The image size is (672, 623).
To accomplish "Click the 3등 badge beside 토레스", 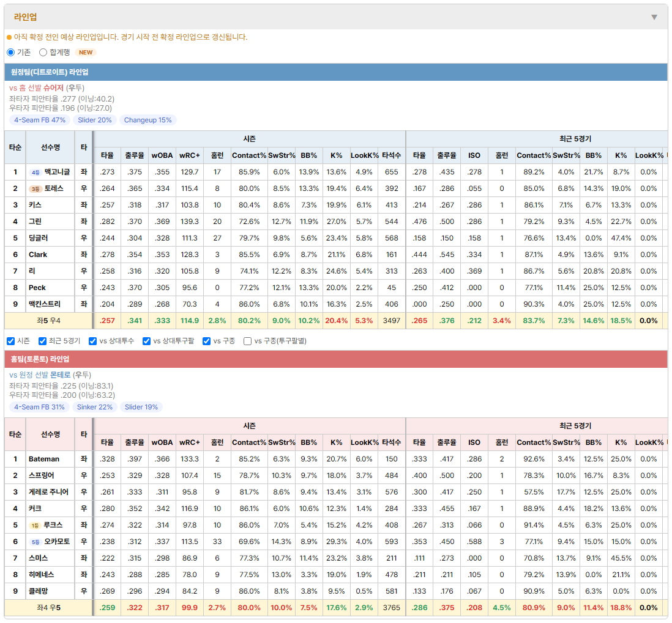I will pos(35,189).
